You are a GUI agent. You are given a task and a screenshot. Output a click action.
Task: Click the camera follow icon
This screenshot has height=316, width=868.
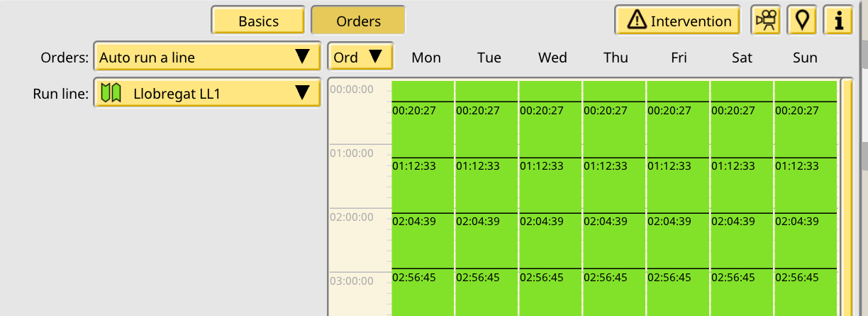point(766,20)
